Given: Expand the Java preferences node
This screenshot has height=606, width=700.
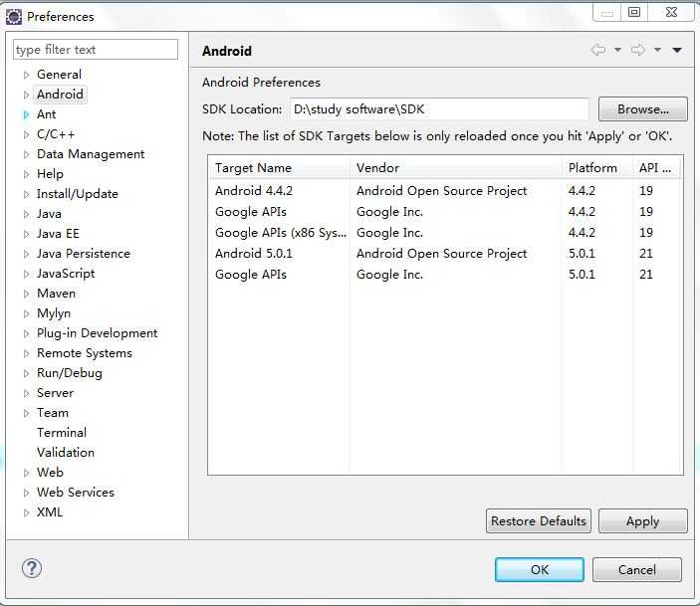Looking at the screenshot, I should tap(27, 214).
